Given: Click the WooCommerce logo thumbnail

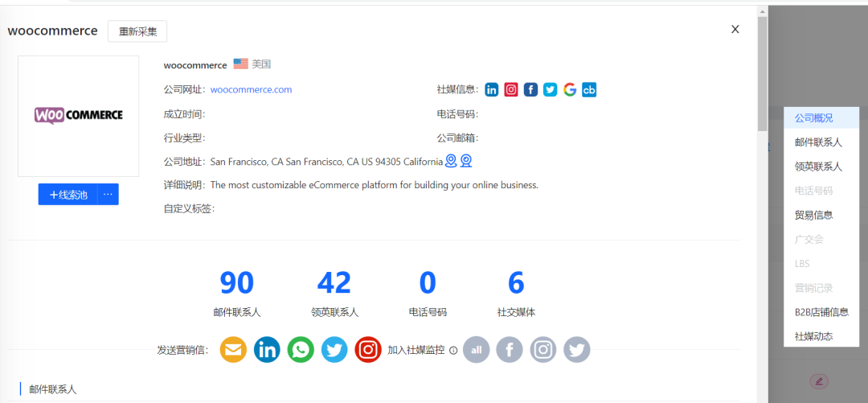Looking at the screenshot, I should 78,116.
